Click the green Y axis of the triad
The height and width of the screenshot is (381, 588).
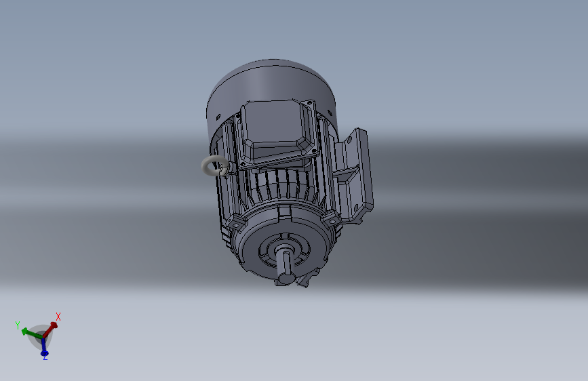32,334
